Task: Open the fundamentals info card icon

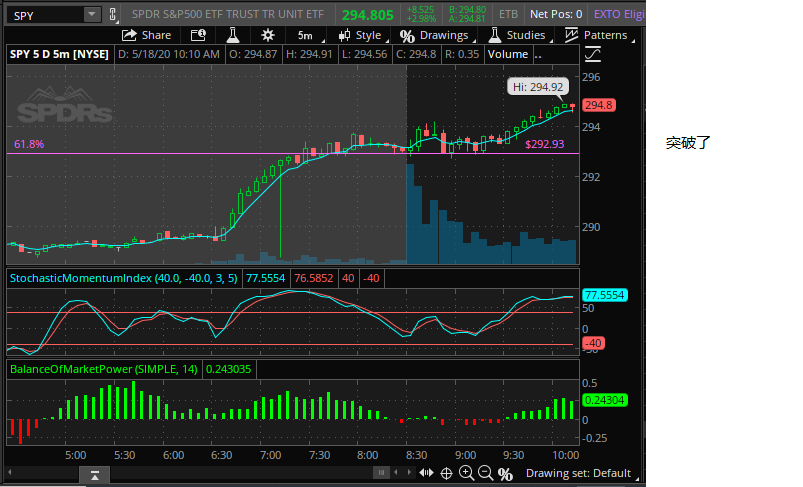Action: 198,35
